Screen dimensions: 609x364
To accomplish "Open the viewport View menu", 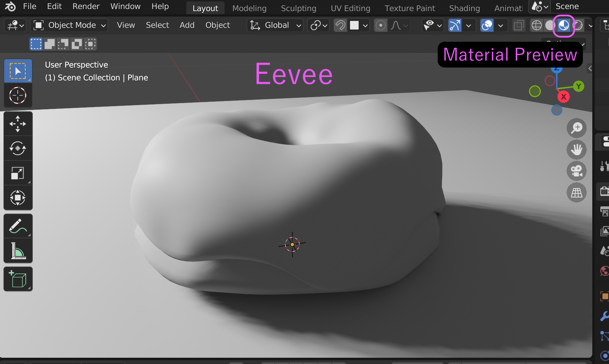I will pos(126,25).
